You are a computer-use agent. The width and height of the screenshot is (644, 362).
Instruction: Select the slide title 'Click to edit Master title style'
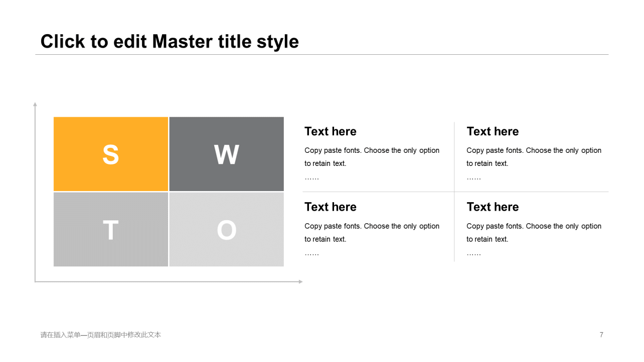(x=170, y=41)
